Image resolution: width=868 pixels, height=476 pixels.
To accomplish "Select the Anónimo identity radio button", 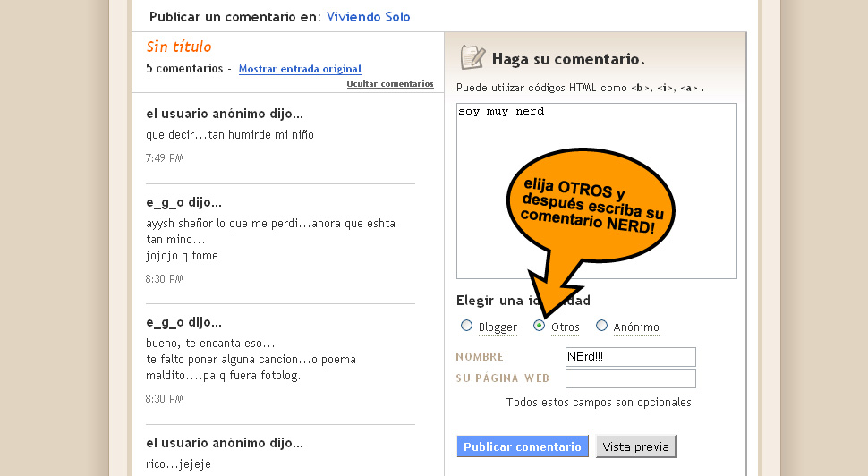I will (x=601, y=326).
